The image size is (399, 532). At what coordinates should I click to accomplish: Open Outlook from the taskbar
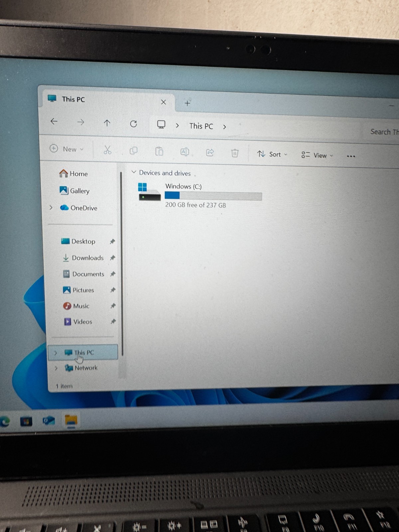click(49, 421)
